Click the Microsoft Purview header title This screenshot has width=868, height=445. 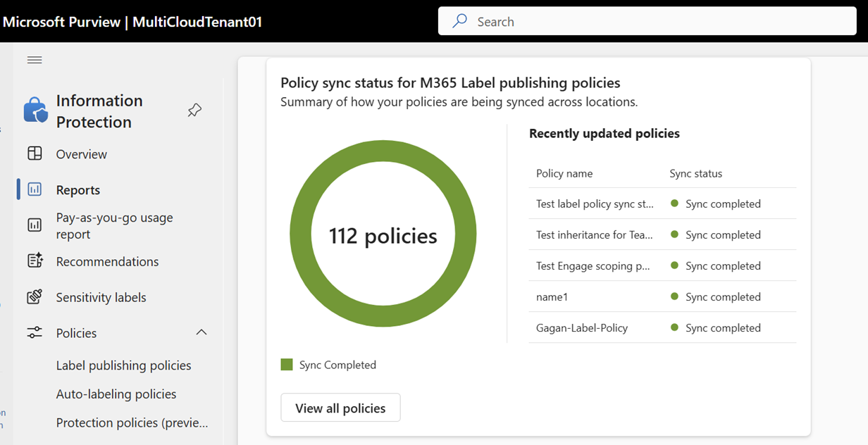[132, 22]
